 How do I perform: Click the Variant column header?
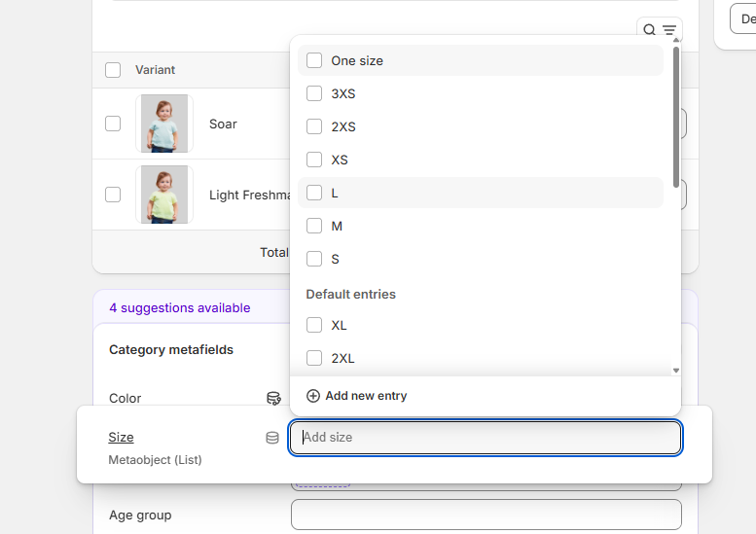point(156,70)
